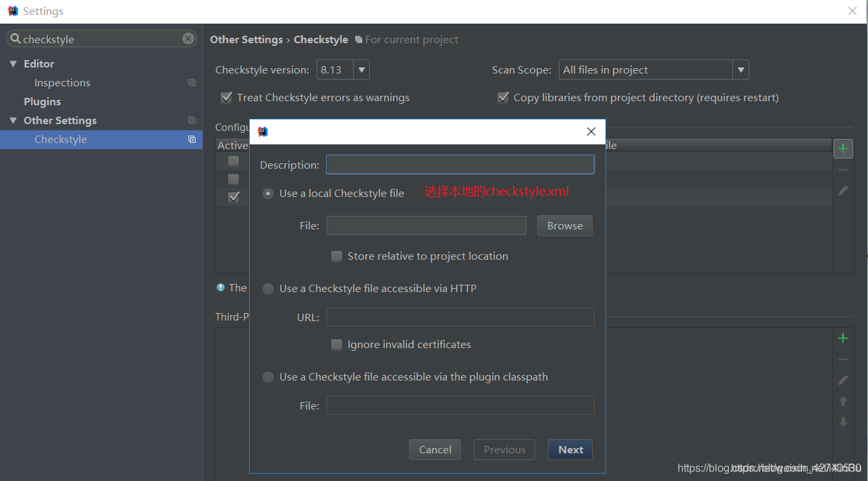Viewport: 868px width, 481px height.
Task: Click Other Settings breadcrumb
Action: point(246,39)
